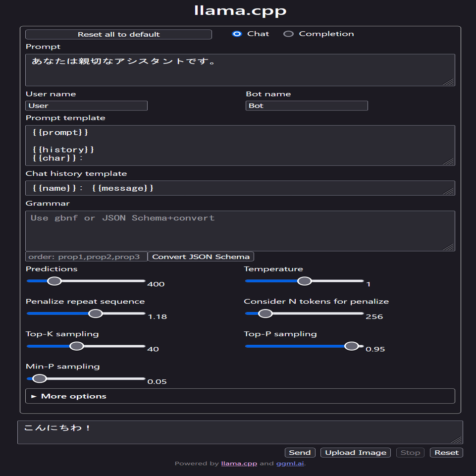
Task: Select the Completion radio button
Action: tap(288, 34)
